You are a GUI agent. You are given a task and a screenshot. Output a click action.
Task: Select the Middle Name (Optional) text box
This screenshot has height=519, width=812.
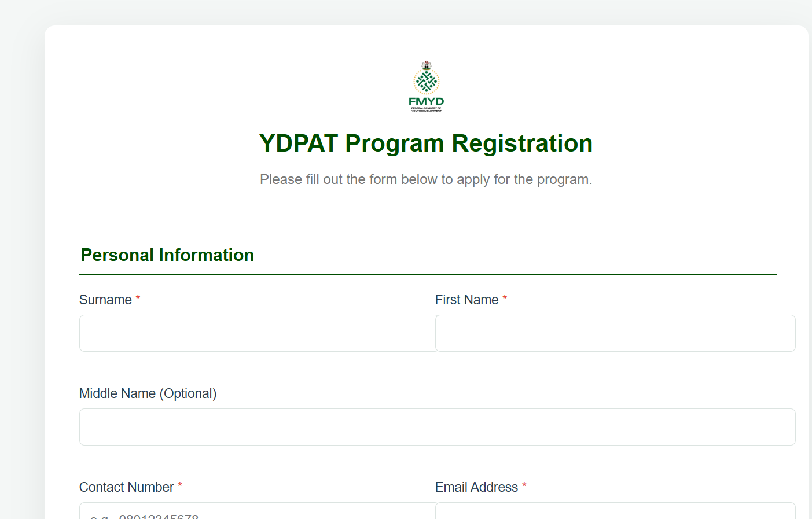438,426
